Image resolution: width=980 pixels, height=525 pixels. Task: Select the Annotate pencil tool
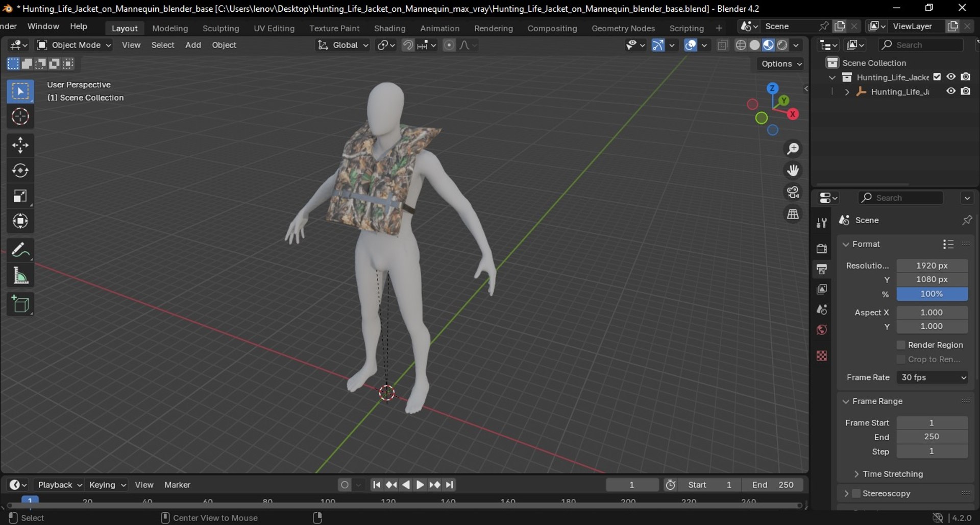(20, 250)
